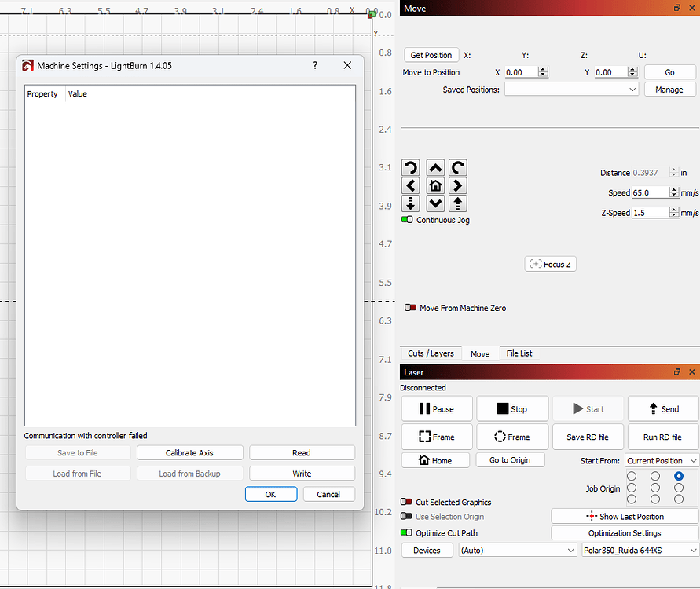Click the home icon in the jog pad
Viewport: 700px width, 589px height.
435,185
